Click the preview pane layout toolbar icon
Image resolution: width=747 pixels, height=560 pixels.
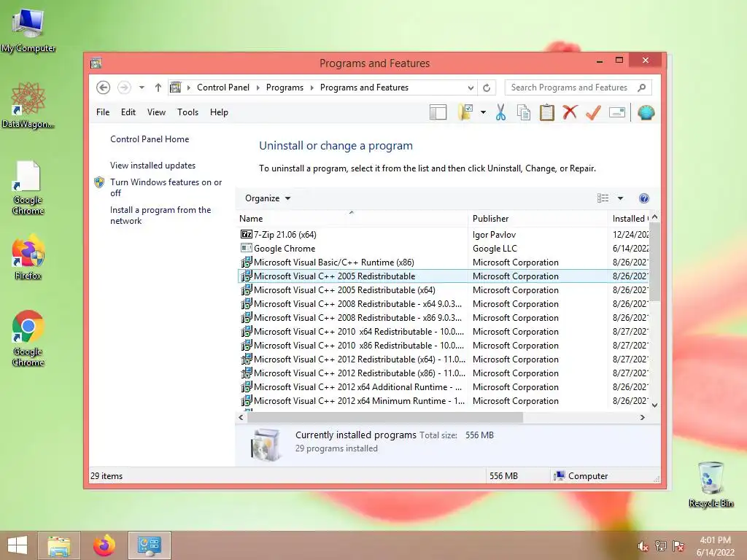tap(438, 112)
